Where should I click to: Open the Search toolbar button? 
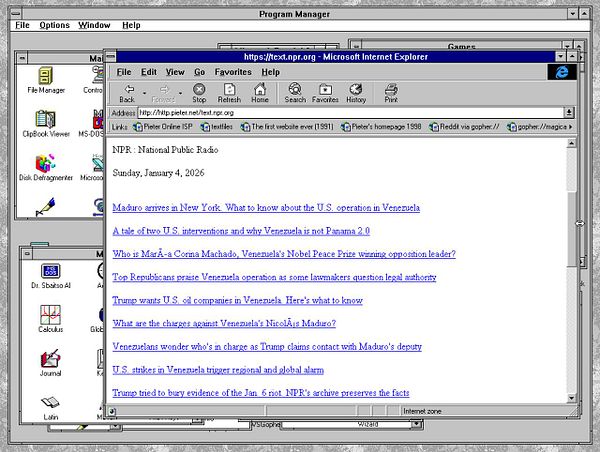click(295, 93)
